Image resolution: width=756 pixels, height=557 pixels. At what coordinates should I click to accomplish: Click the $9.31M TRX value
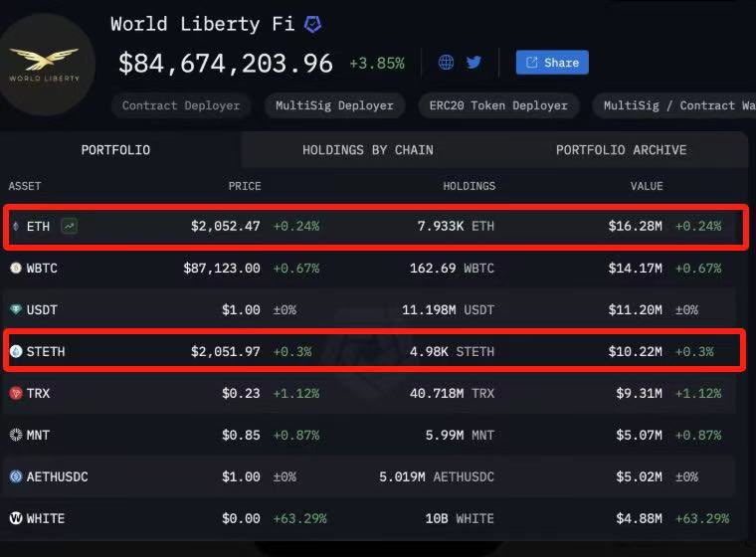point(640,393)
